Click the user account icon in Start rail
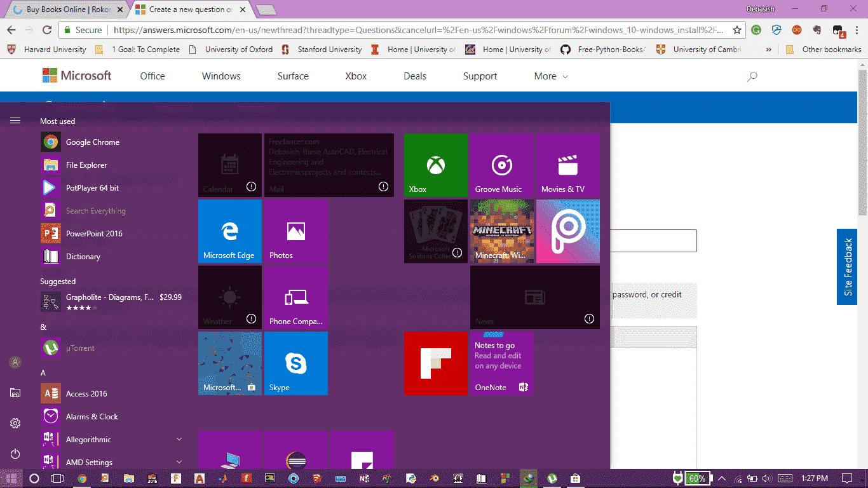 15,362
